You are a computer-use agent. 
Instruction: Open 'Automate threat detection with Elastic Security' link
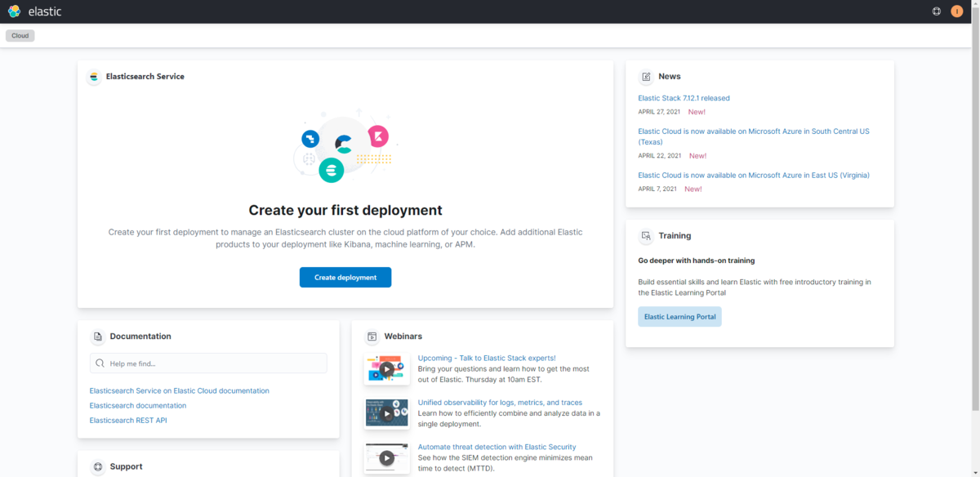point(497,447)
